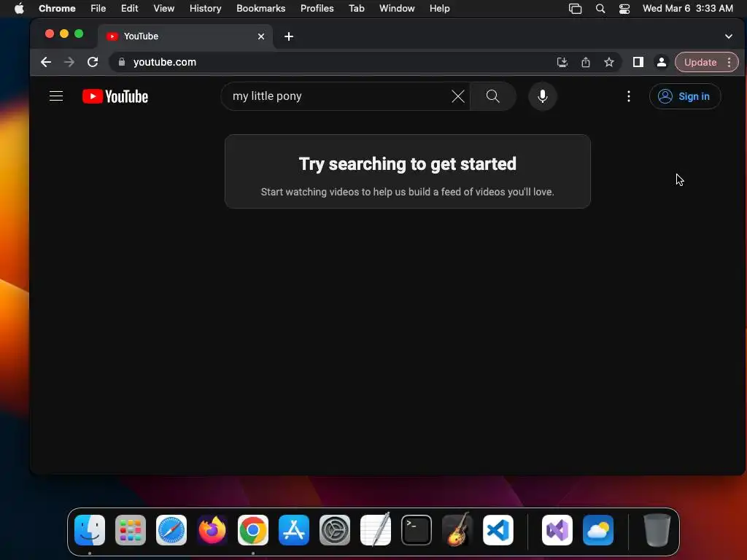Launch GarageBand from the Dock
The height and width of the screenshot is (560, 747).
click(457, 530)
